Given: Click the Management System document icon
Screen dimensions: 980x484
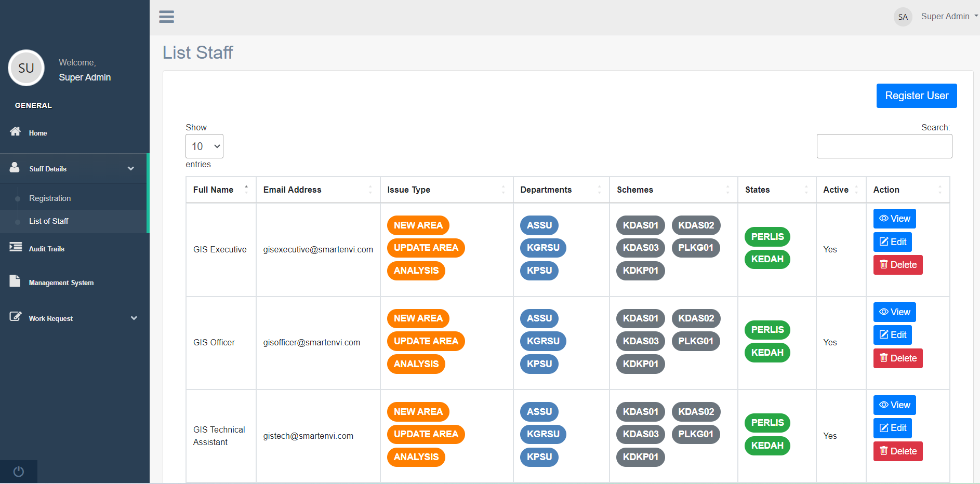Looking at the screenshot, I should [15, 281].
